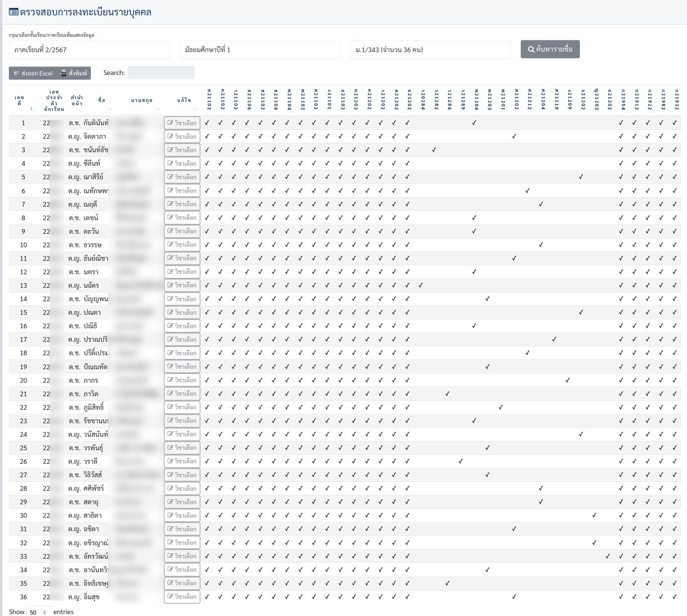This screenshot has height=616, width=687.
Task: Edit วิชาเลือก for row 25 วรพันธุ์
Action: (182, 447)
